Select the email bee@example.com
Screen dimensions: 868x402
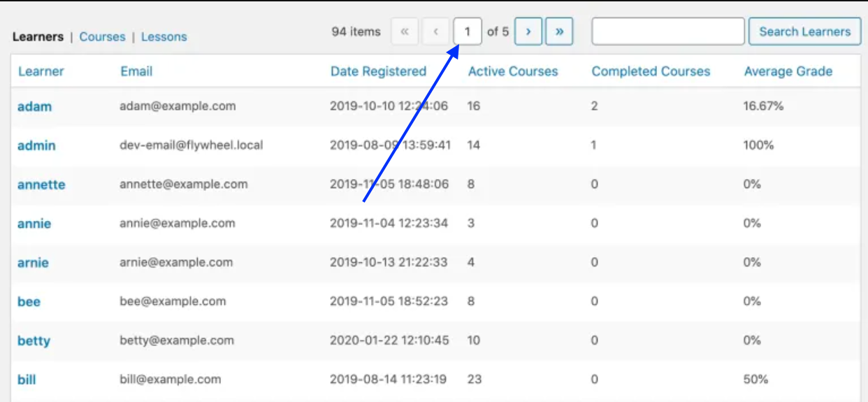(x=173, y=301)
